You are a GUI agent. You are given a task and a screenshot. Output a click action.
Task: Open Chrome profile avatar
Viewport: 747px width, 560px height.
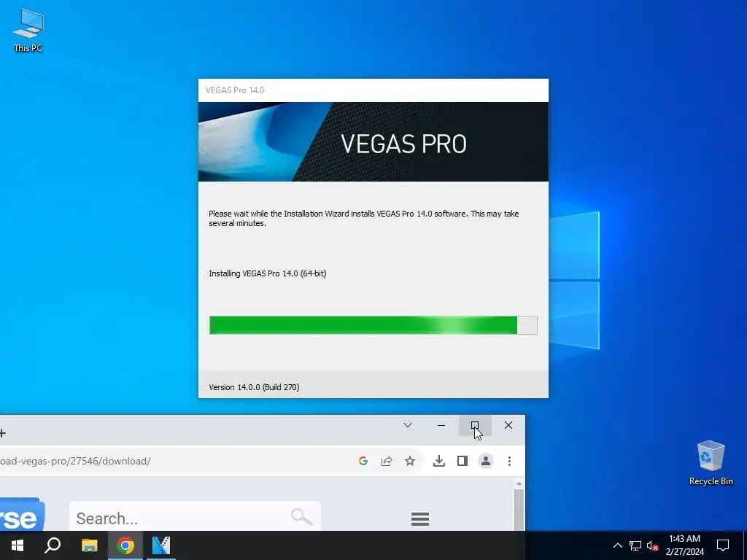[485, 461]
